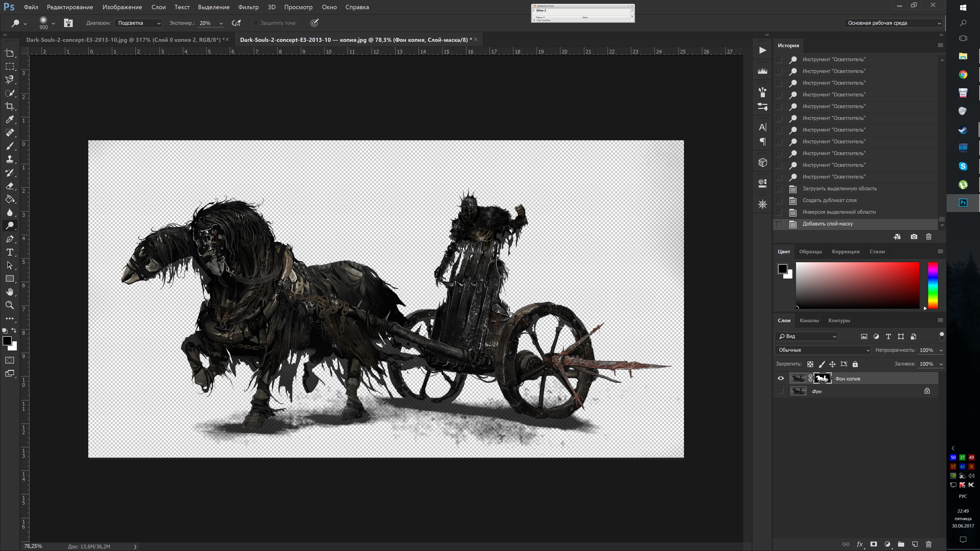The width and height of the screenshot is (980, 551).
Task: Open the Фильтр menu
Action: point(248,7)
